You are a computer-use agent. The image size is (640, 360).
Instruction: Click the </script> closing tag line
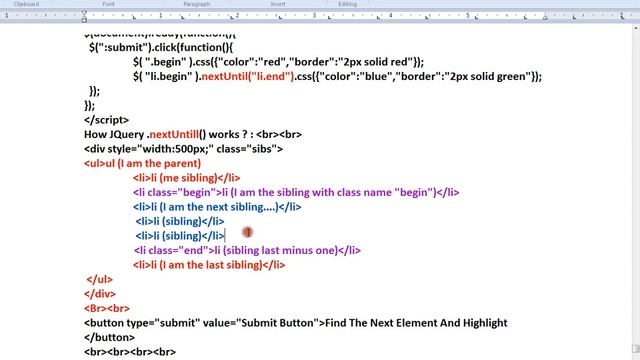107,120
